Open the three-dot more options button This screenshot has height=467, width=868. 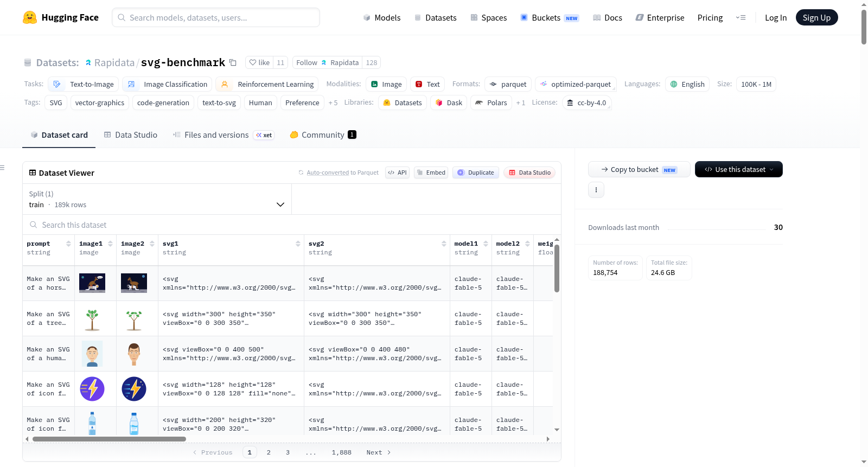coord(596,190)
